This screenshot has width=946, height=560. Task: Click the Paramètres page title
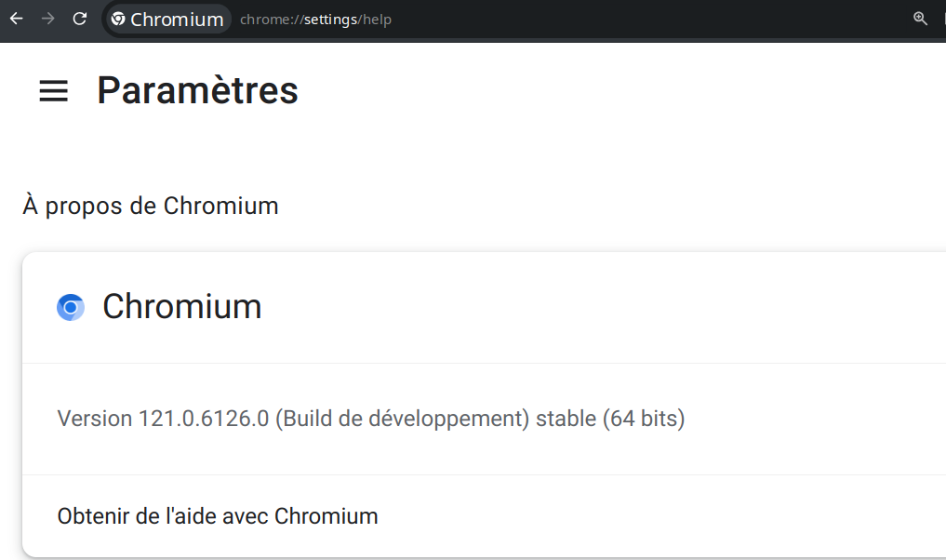click(198, 90)
